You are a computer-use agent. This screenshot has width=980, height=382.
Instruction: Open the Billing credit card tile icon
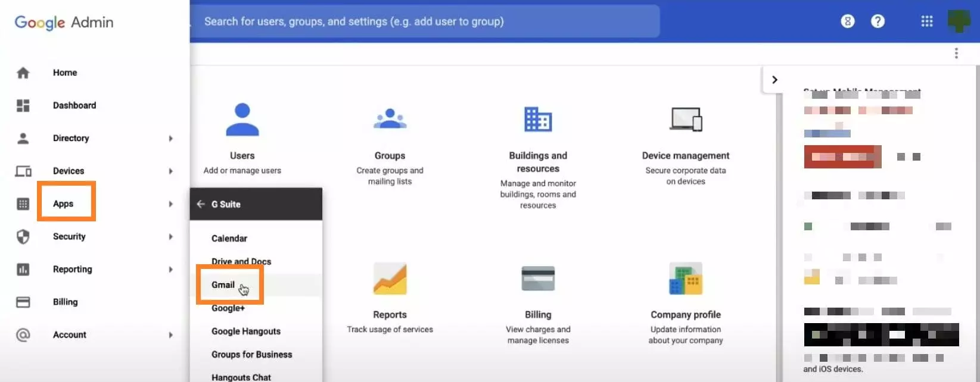(x=538, y=278)
